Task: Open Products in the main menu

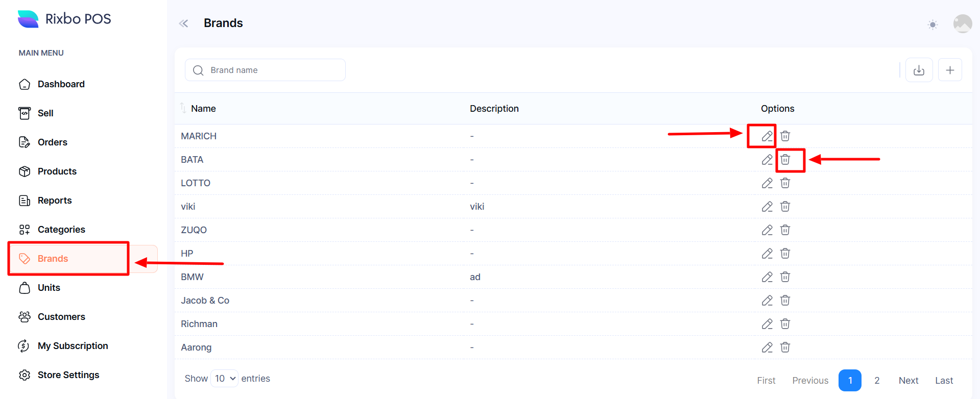Action: tap(57, 171)
